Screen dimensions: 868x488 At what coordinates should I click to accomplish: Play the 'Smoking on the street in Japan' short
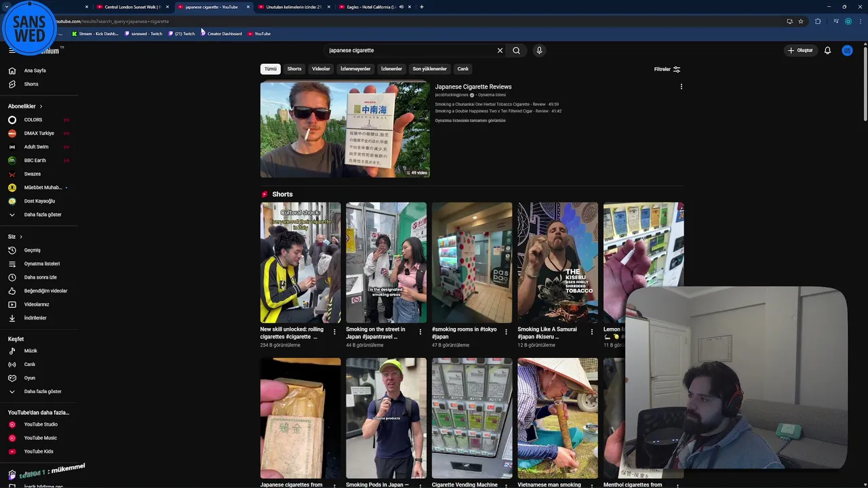click(x=386, y=263)
